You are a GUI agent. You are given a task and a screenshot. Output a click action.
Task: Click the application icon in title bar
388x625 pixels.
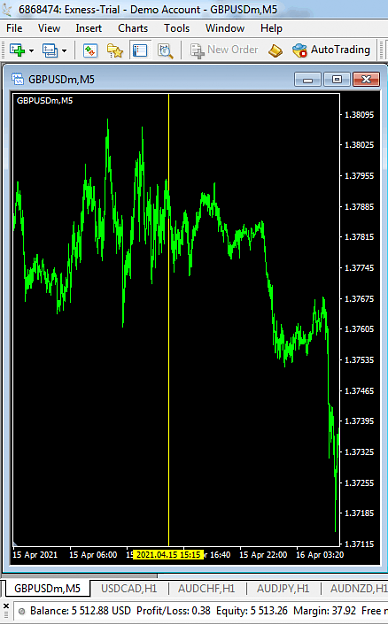point(7,10)
